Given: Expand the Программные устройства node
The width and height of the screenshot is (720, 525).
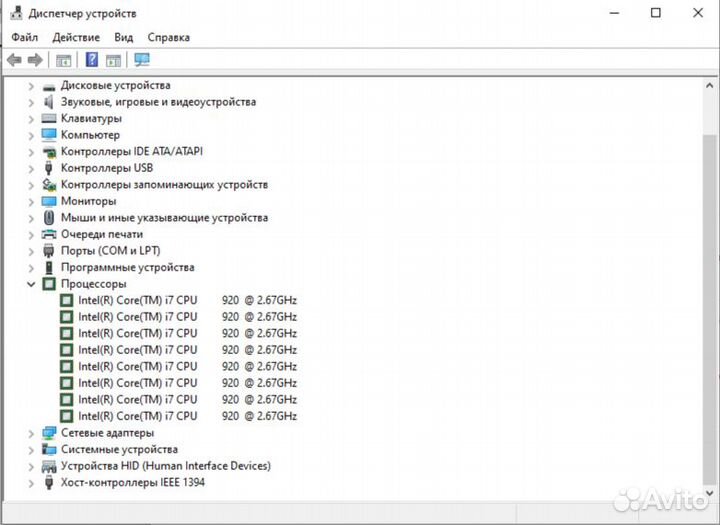Looking at the screenshot, I should click(31, 268).
